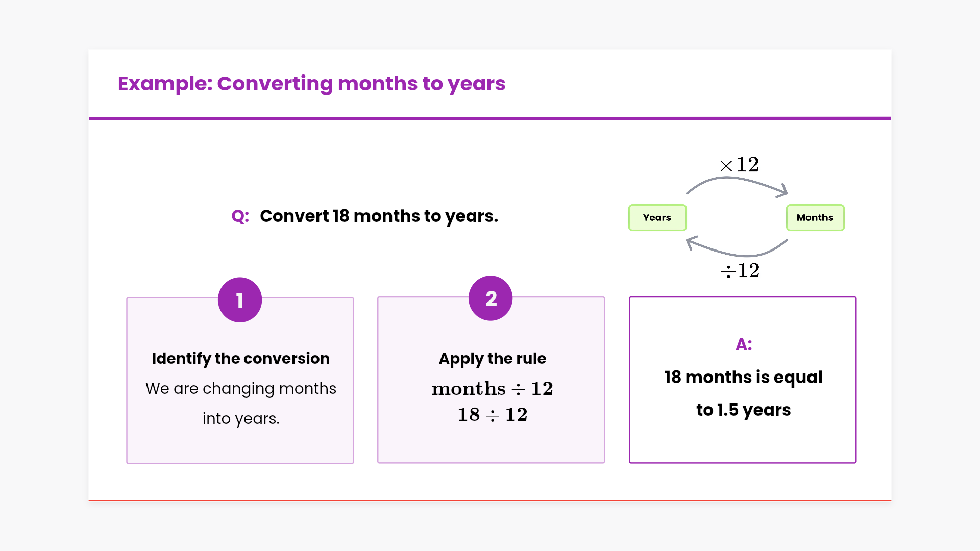Screen dimensions: 980x551
Task: Select the purple Q: label
Action: pos(240,216)
